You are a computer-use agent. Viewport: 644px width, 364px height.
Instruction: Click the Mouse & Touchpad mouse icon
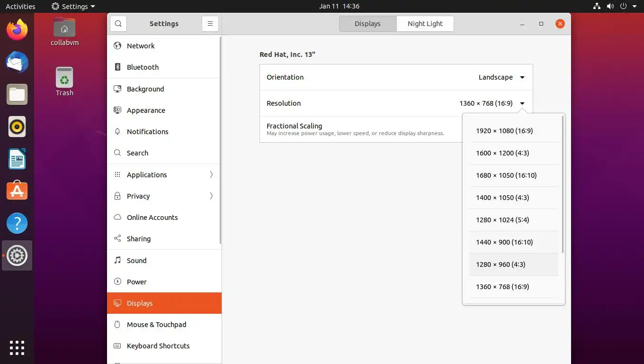point(117,325)
